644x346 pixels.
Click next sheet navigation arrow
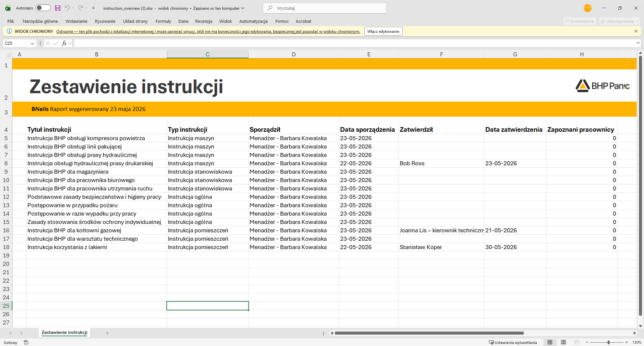click(21, 333)
